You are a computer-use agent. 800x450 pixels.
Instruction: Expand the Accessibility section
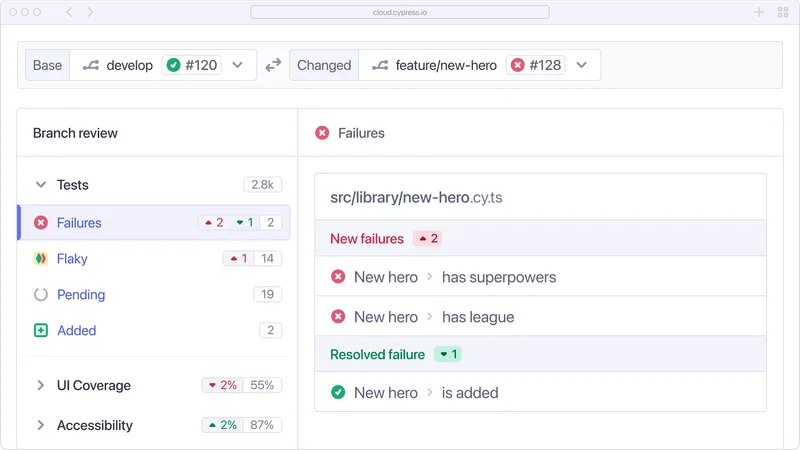(x=41, y=425)
